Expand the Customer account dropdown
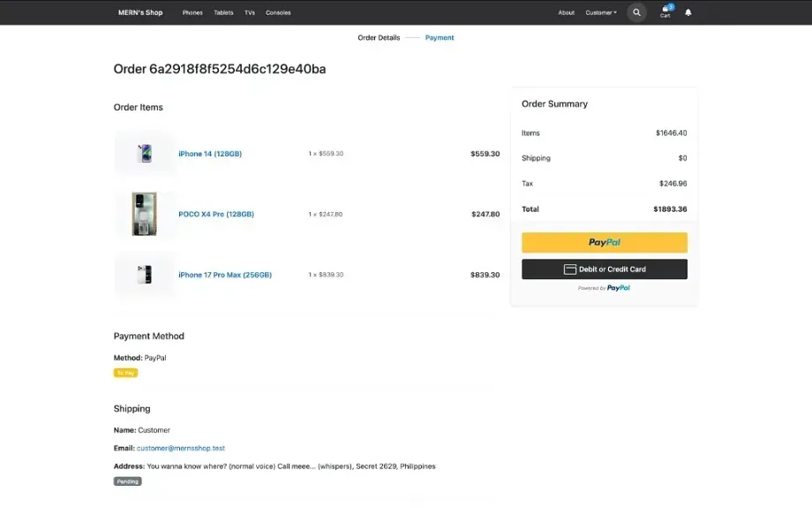 tap(601, 12)
